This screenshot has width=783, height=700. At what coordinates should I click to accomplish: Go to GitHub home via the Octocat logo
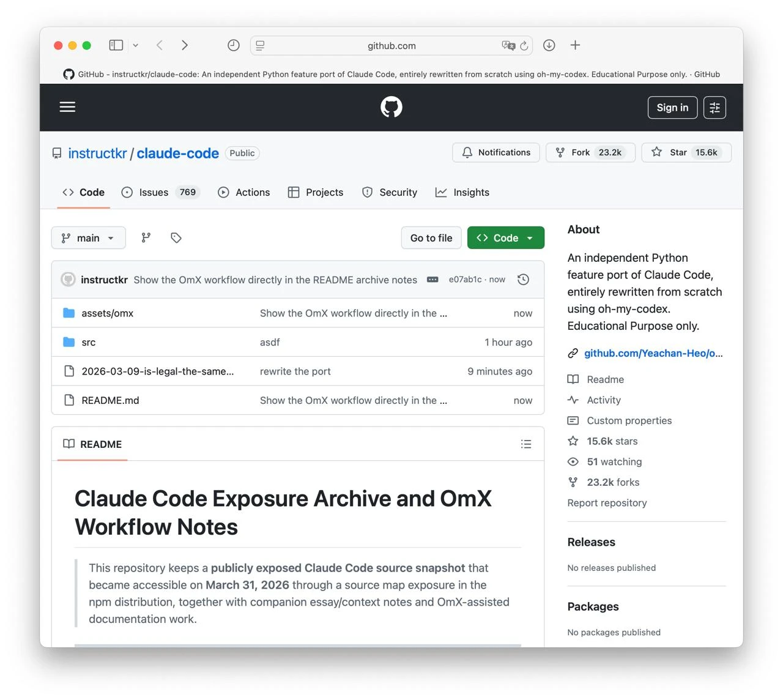click(x=391, y=107)
